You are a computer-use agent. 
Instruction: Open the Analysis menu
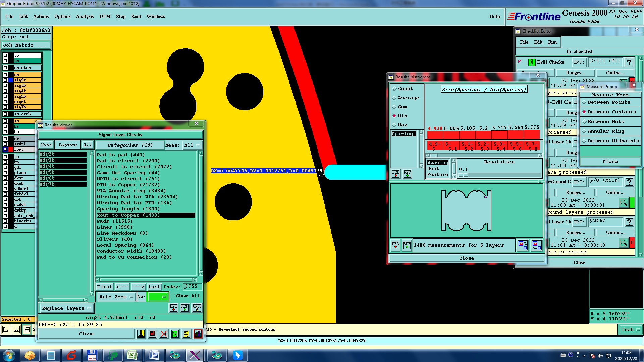[x=85, y=16]
